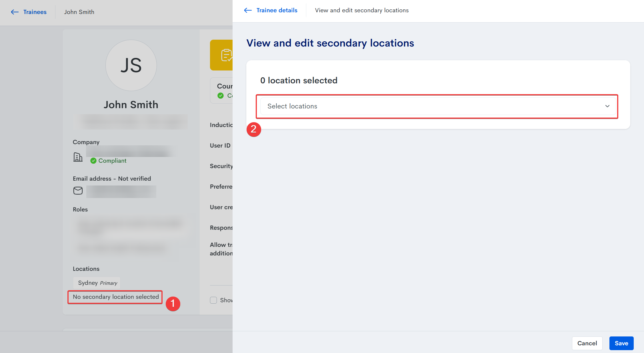Click the back arrow beside Trainees
This screenshot has height=353, width=644.
[15, 12]
